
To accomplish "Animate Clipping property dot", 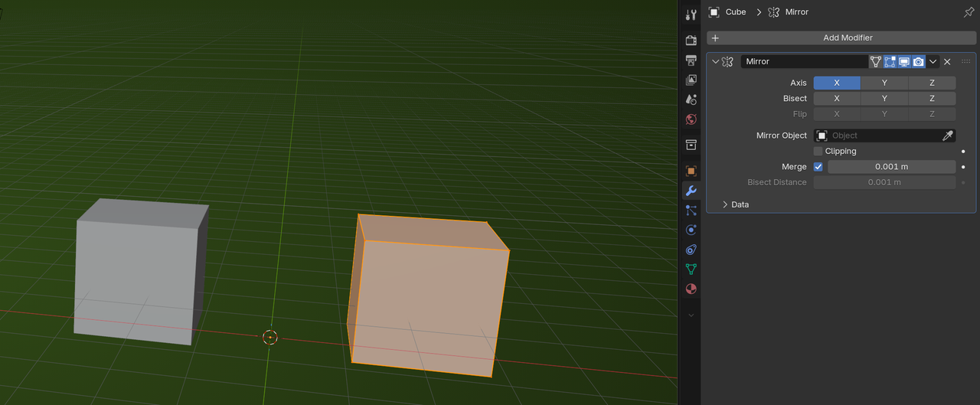I will (963, 152).
